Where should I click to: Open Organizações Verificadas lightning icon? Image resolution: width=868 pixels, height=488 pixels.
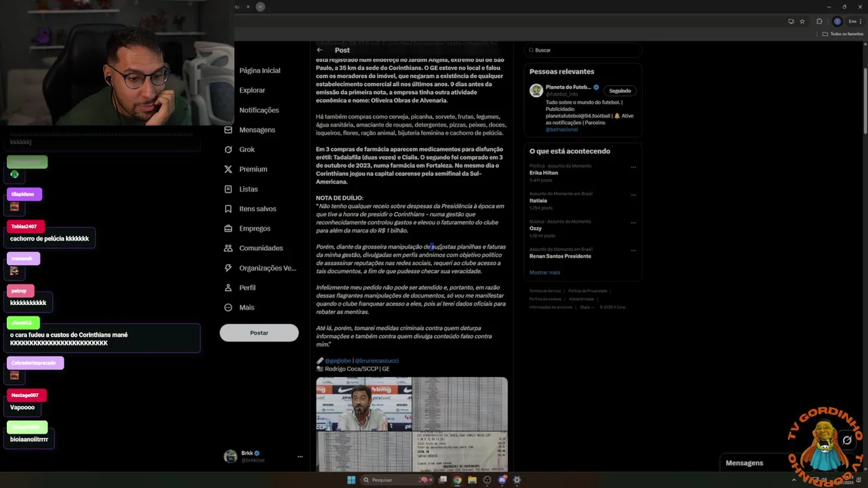click(228, 268)
